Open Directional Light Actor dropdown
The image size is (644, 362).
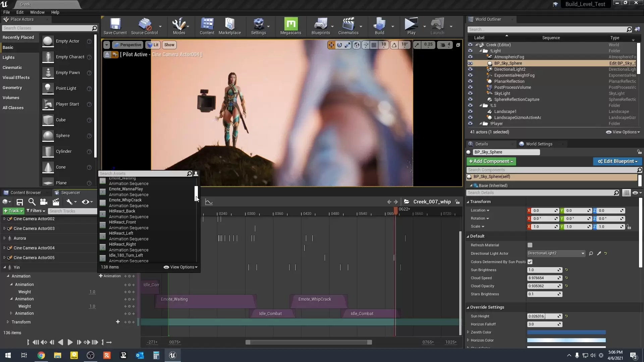pyautogui.click(x=556, y=253)
